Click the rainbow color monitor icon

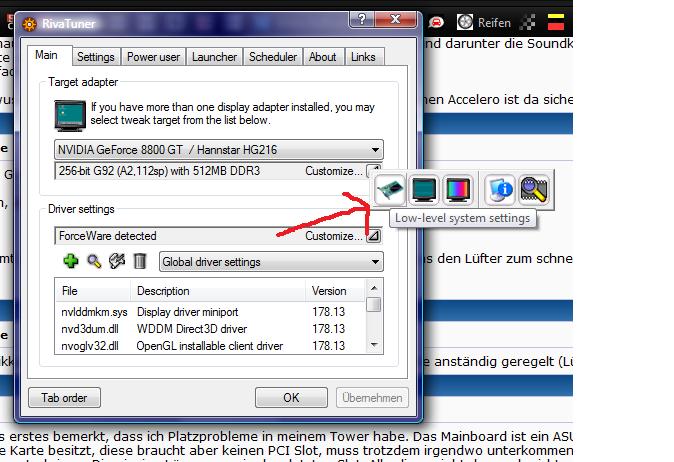click(x=458, y=190)
